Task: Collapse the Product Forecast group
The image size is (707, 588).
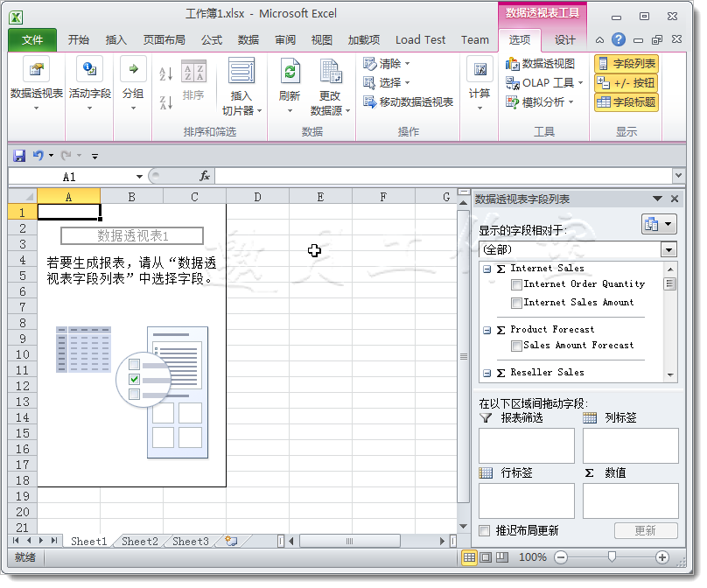Action: coord(487,330)
